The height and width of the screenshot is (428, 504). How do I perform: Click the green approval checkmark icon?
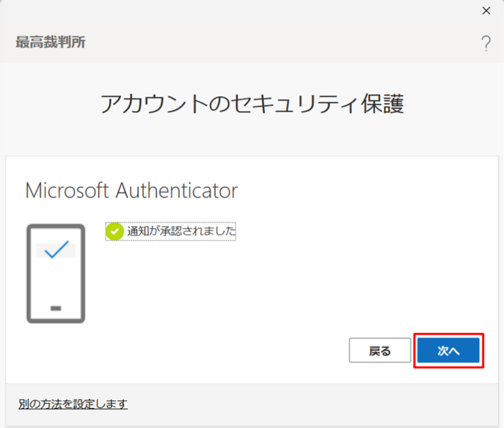pyautogui.click(x=115, y=231)
